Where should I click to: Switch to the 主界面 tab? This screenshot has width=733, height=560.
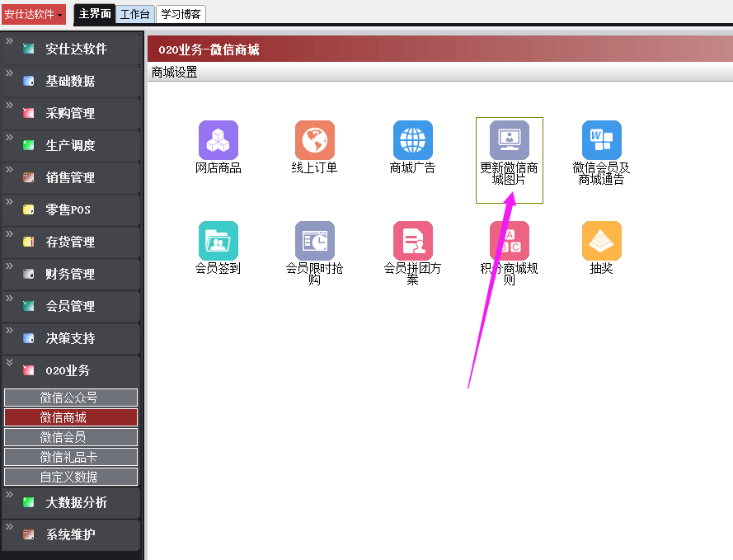click(x=95, y=14)
